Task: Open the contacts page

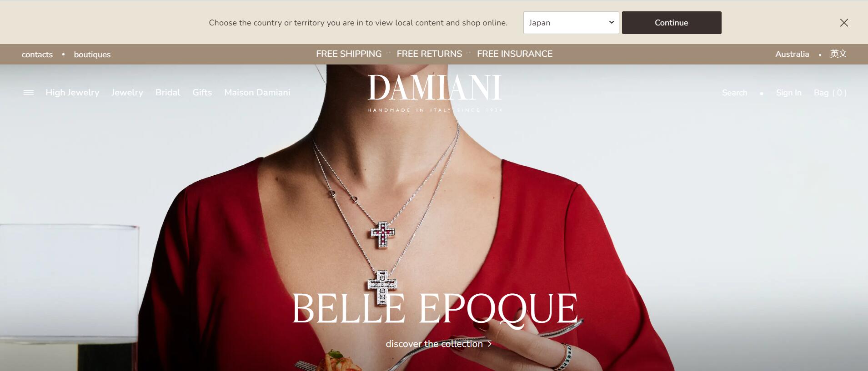Action: pos(37,54)
